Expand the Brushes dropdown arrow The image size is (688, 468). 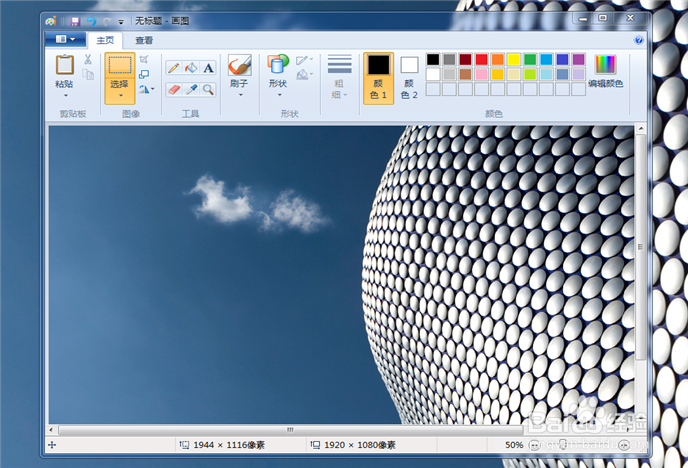pyautogui.click(x=240, y=95)
